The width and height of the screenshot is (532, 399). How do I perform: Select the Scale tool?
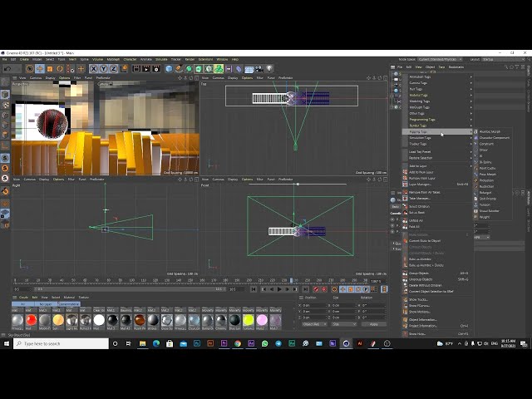click(x=50, y=69)
